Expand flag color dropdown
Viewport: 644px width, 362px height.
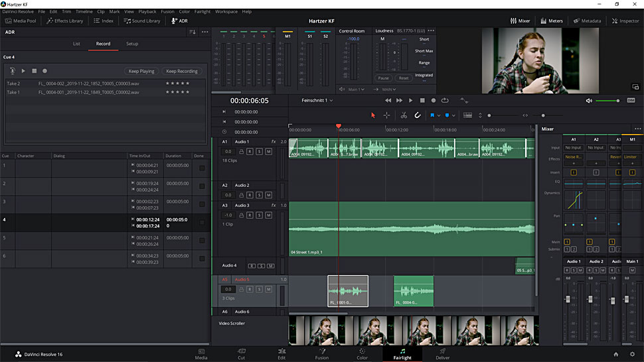coord(439,115)
